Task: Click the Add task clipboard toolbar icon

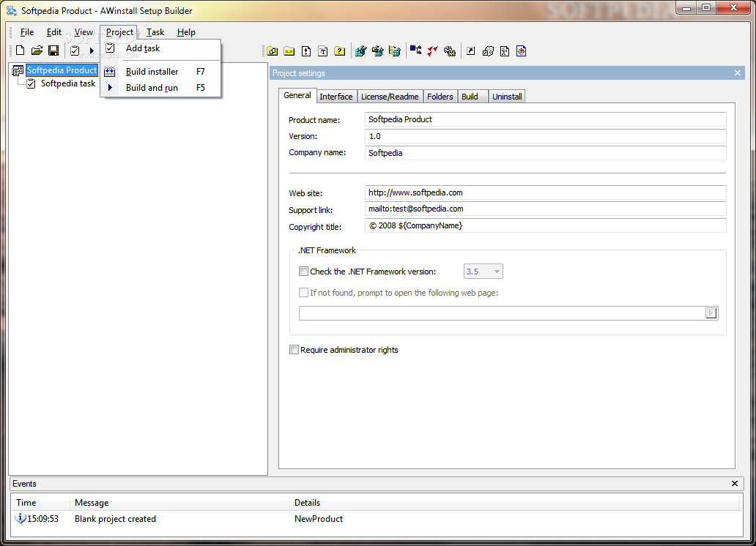Action: coord(75,50)
